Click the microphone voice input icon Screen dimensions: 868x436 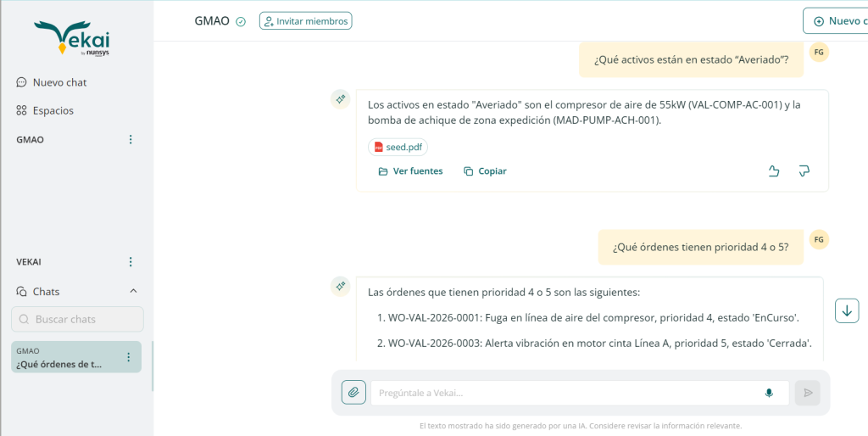point(769,393)
